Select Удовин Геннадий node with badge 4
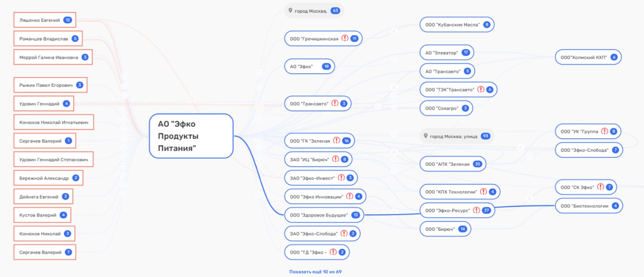This screenshot has height=277, width=644. (x=43, y=104)
